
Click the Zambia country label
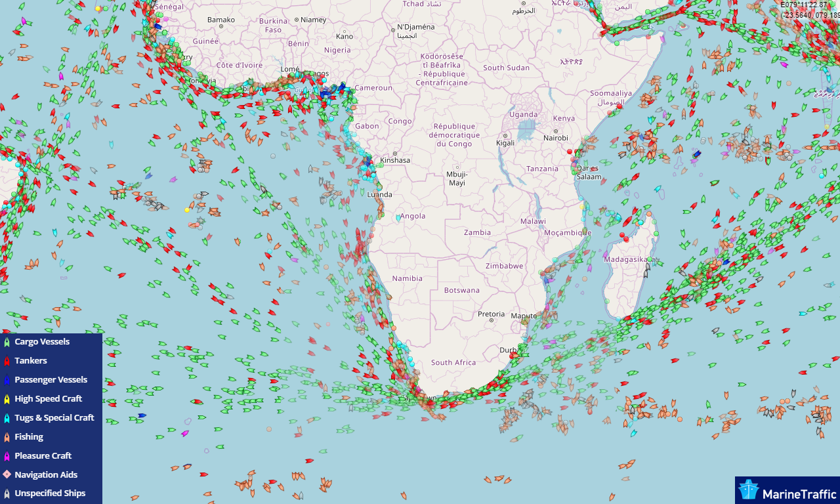[x=477, y=232]
